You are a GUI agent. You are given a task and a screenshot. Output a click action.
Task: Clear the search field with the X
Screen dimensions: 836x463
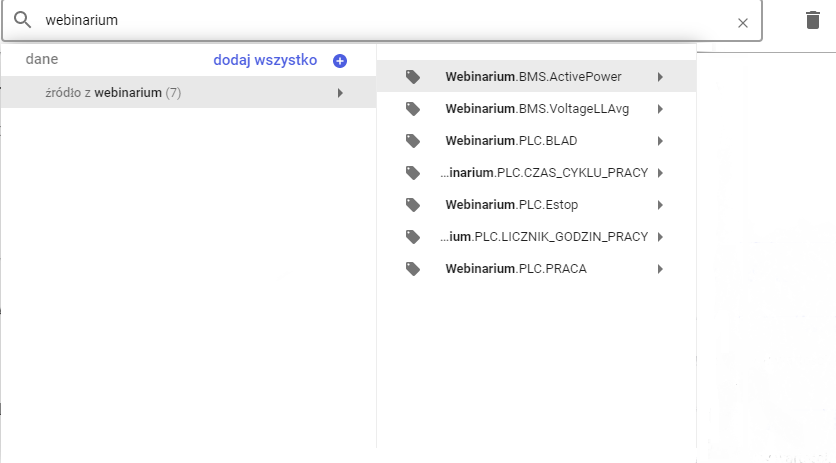coord(743,23)
